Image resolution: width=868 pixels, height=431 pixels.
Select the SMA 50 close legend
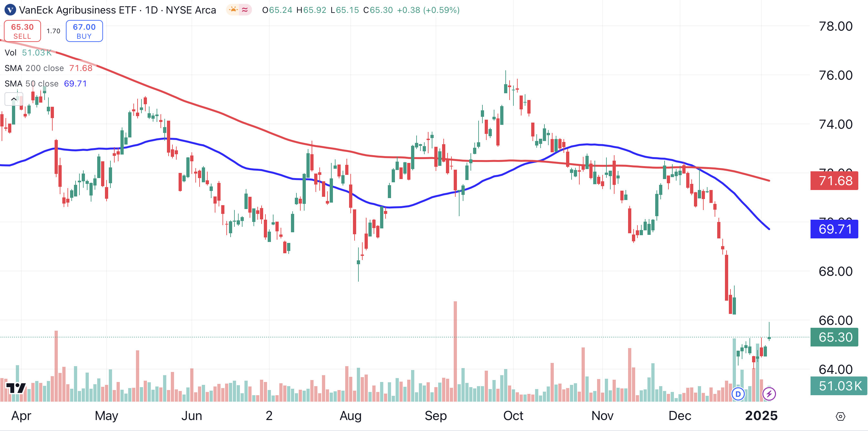[31, 84]
